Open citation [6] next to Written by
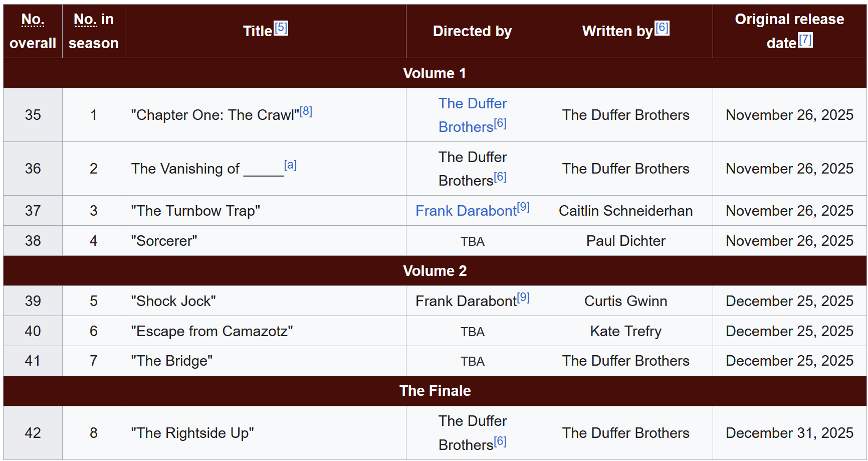Viewport: 868px width, 461px height. 662,28
